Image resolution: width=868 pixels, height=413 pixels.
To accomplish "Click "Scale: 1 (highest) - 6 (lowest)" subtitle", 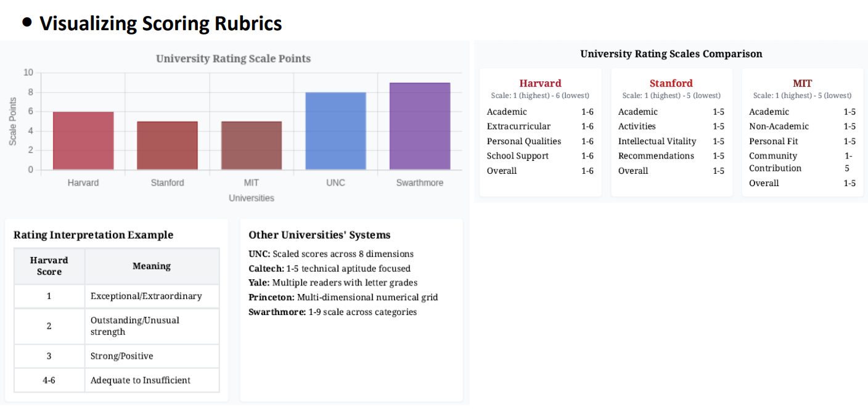I will tap(540, 96).
